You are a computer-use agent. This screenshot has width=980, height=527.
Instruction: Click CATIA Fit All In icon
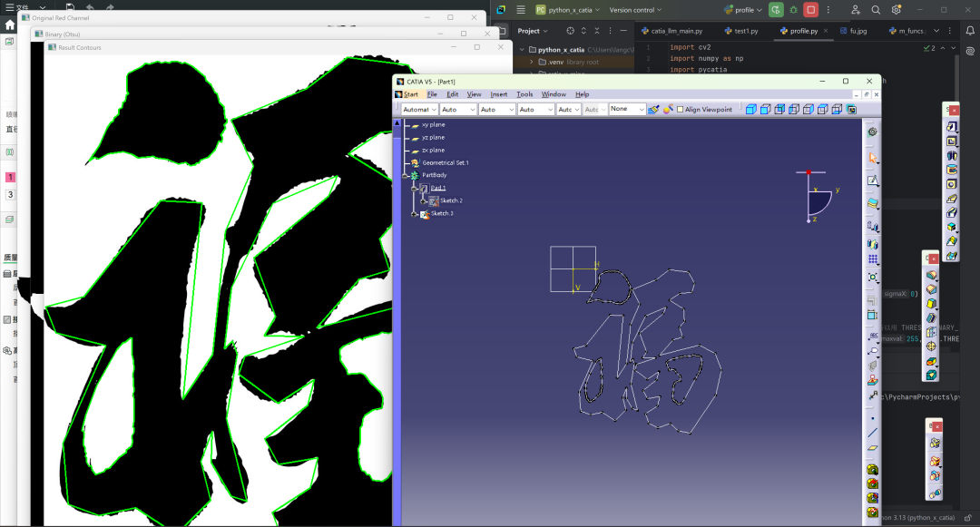873,278
